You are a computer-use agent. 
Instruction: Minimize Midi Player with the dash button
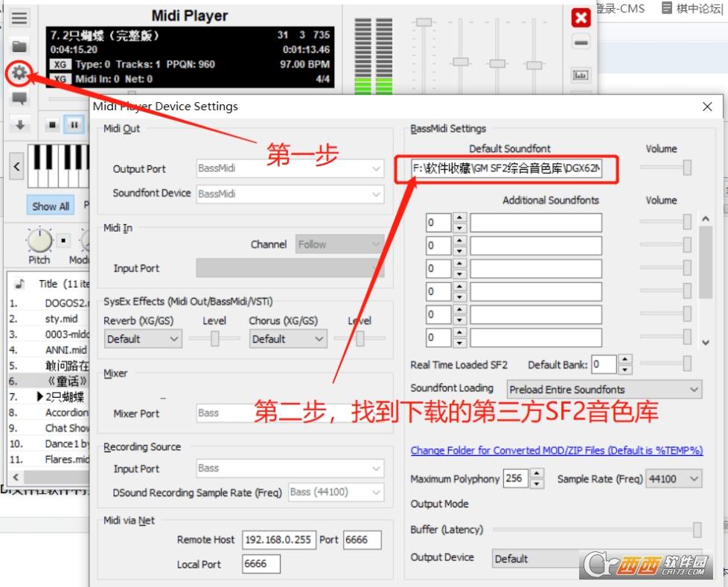click(581, 42)
